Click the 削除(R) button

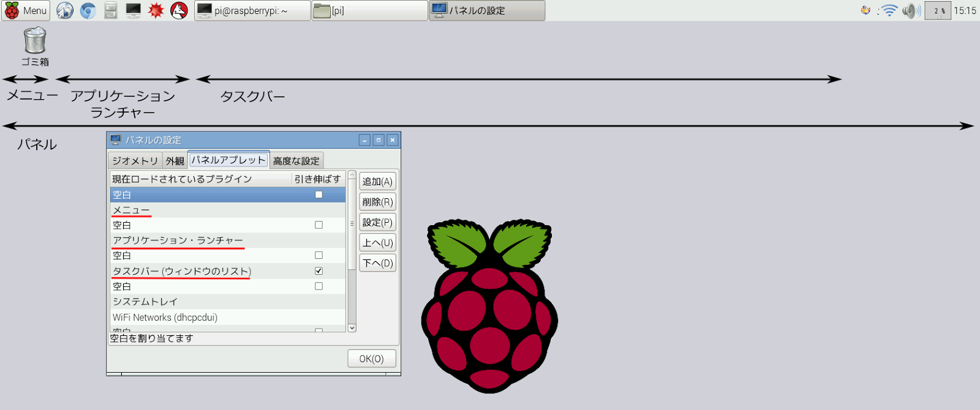point(377,201)
